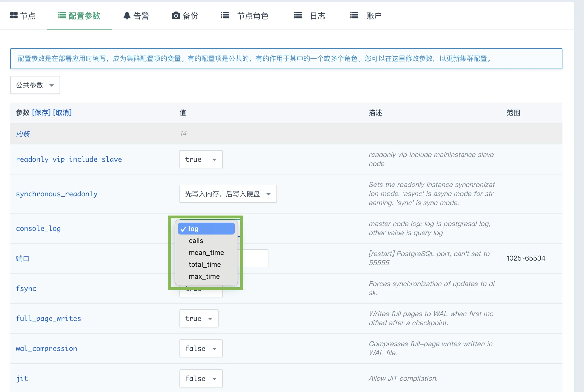Choose total_time in the console_log list
584x392 pixels.
[206, 264]
